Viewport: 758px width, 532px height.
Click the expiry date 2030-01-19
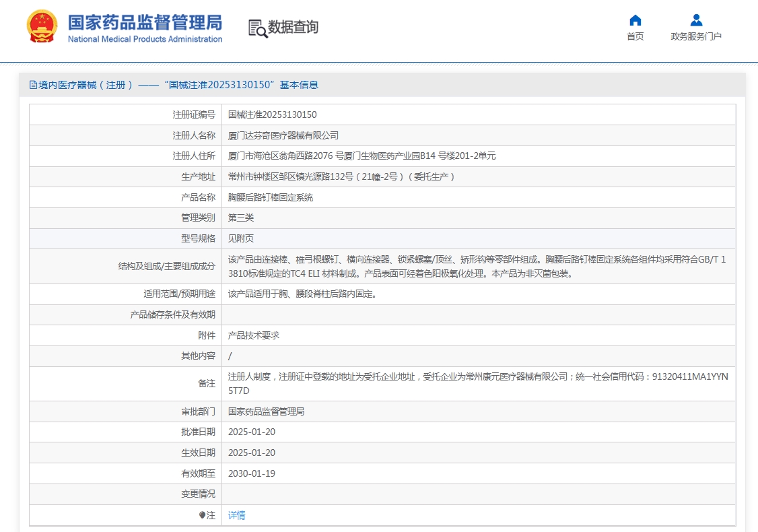click(252, 473)
